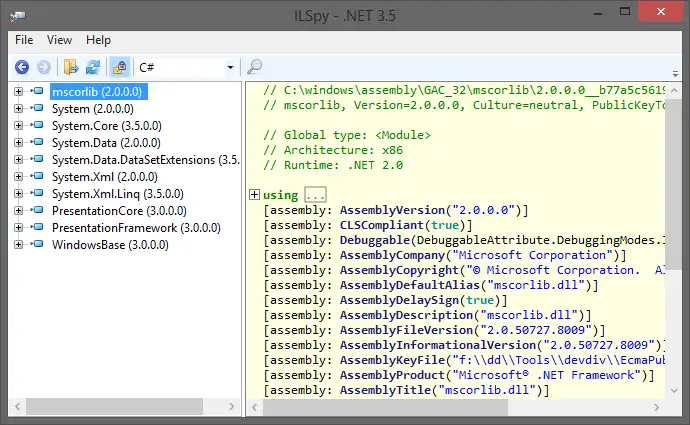Image resolution: width=690 pixels, height=425 pixels.
Task: Click the AssemblyFileVersion attribute link
Action: tap(406, 330)
